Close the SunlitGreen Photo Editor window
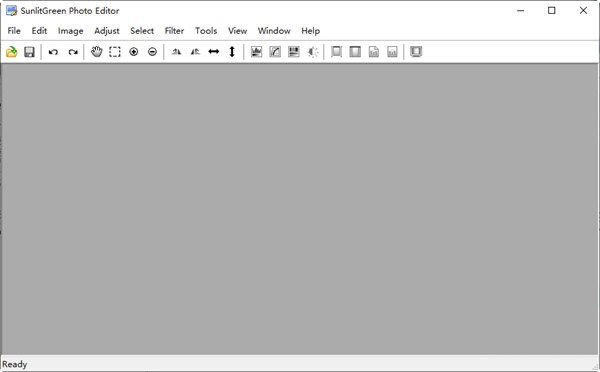600x372 pixels. pyautogui.click(x=583, y=11)
